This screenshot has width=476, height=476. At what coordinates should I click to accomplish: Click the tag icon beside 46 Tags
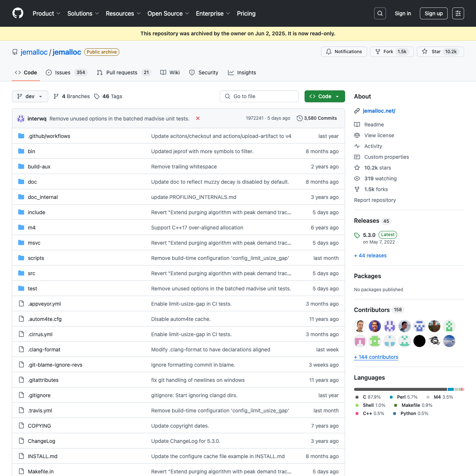pos(97,96)
